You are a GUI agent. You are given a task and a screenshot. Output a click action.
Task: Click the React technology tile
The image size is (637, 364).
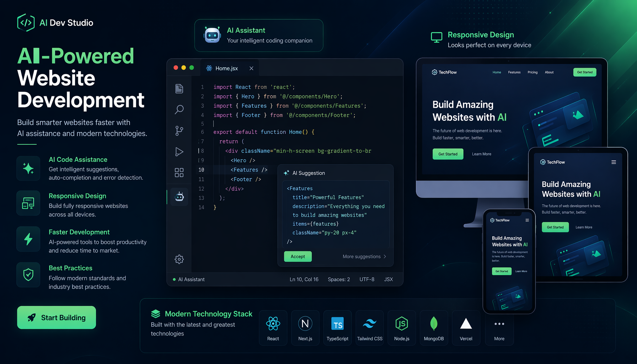[x=273, y=327]
